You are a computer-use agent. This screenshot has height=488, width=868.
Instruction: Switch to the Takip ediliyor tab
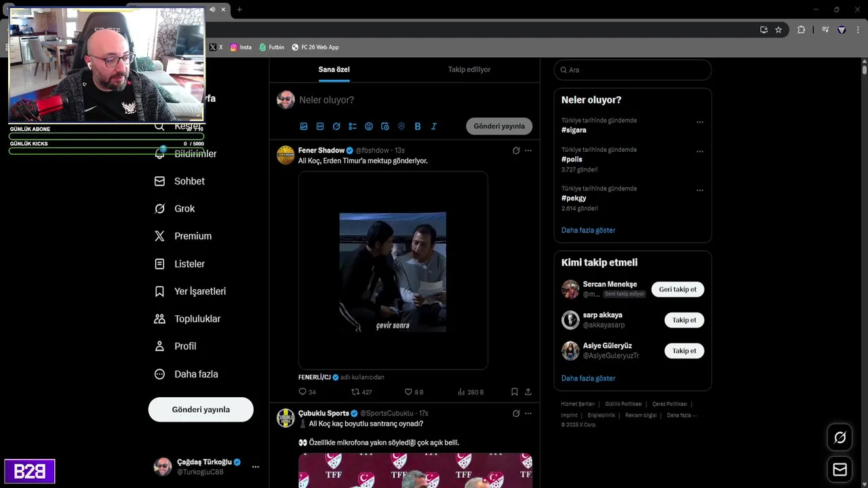click(x=469, y=69)
